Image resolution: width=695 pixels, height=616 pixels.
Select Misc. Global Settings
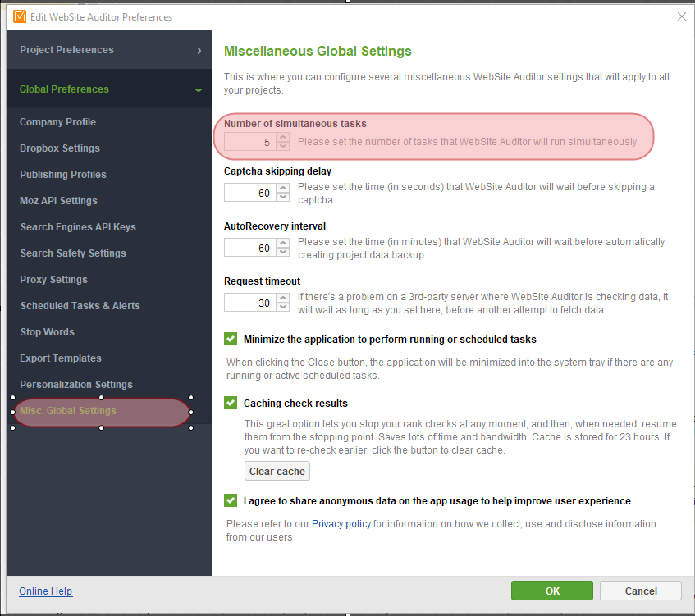68,411
